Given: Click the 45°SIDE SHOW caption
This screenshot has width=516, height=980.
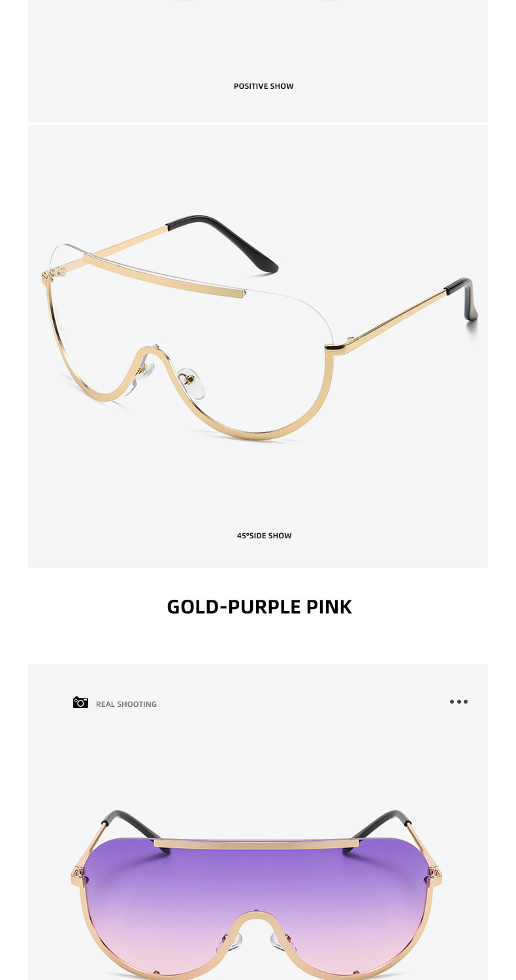Looking at the screenshot, I should pyautogui.click(x=264, y=536).
